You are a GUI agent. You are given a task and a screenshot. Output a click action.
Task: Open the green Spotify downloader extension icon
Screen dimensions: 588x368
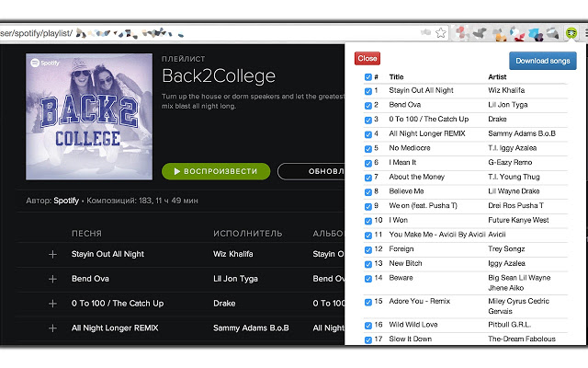[x=571, y=33]
